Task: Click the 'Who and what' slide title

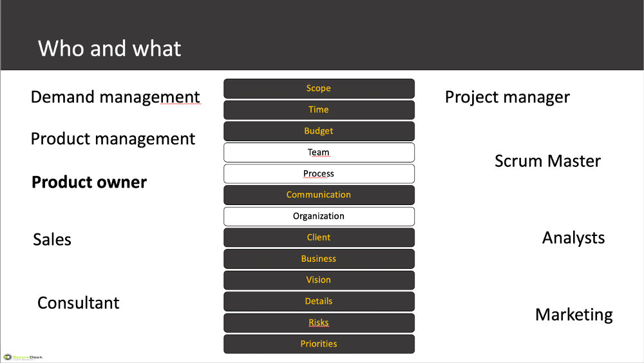Action: (109, 48)
